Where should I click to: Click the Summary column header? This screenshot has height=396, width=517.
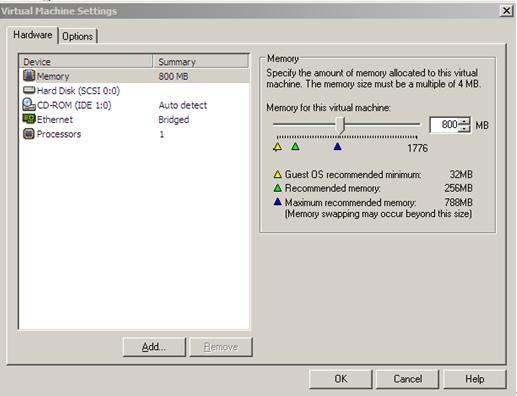pos(201,62)
